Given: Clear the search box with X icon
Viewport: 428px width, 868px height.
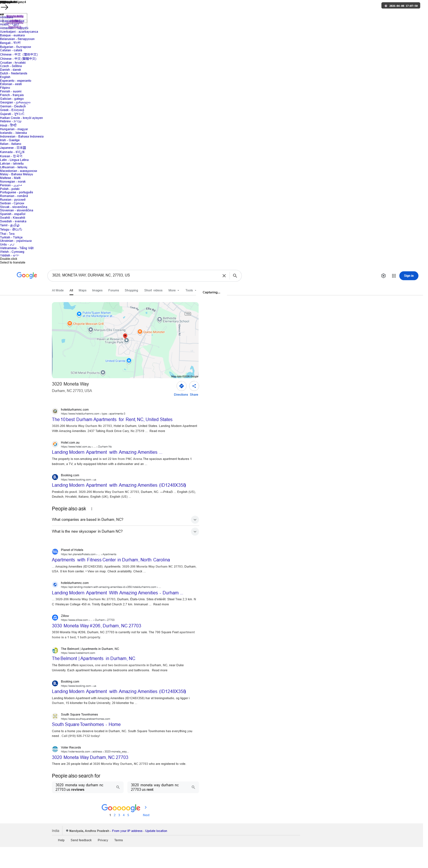Looking at the screenshot, I should click(224, 276).
